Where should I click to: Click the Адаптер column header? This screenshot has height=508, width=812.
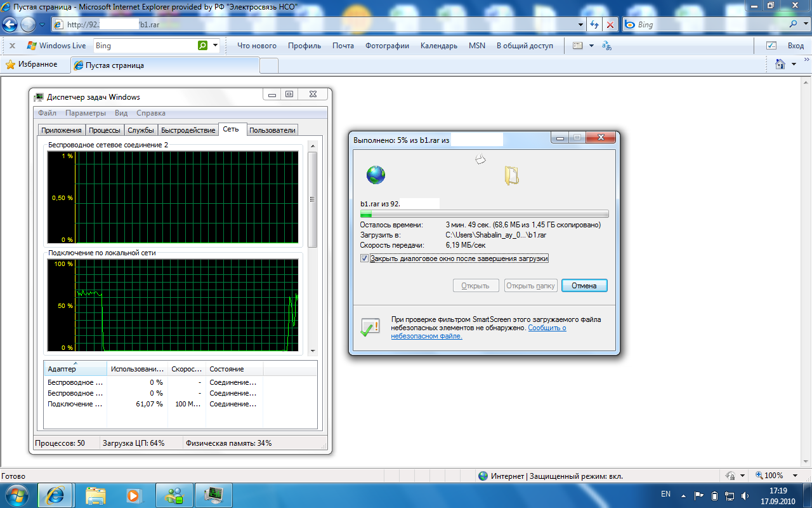tap(75, 369)
